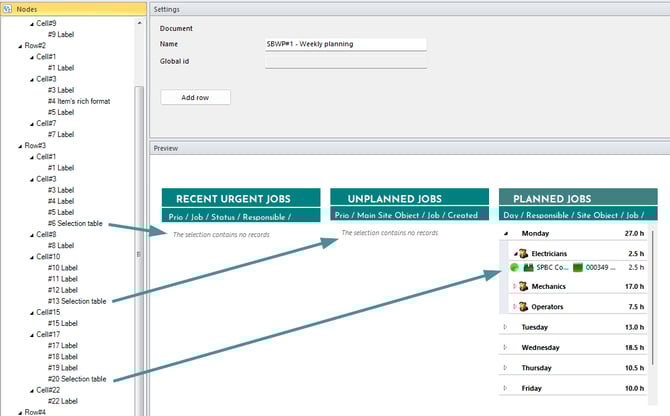Click the Electricians group icon
670x416 pixels.
(x=522, y=254)
